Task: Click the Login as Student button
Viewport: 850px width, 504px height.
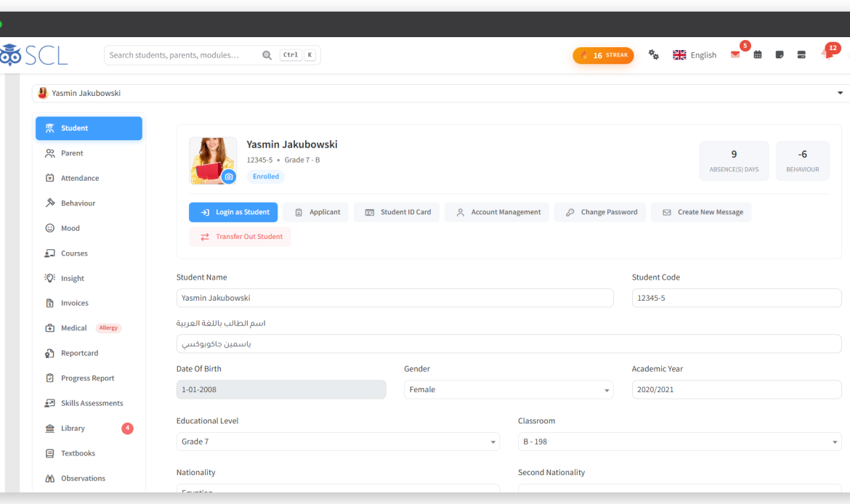Action: pyautogui.click(x=233, y=213)
